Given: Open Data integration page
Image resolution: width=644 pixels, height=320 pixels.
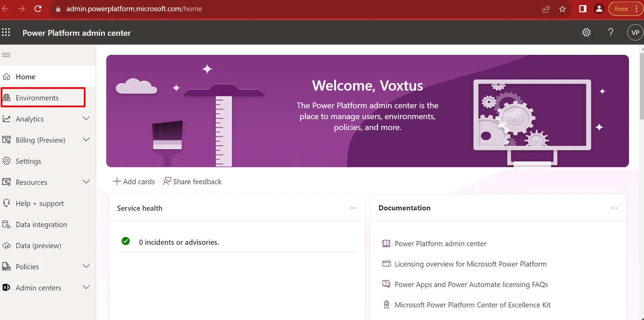Looking at the screenshot, I should coord(48,224).
